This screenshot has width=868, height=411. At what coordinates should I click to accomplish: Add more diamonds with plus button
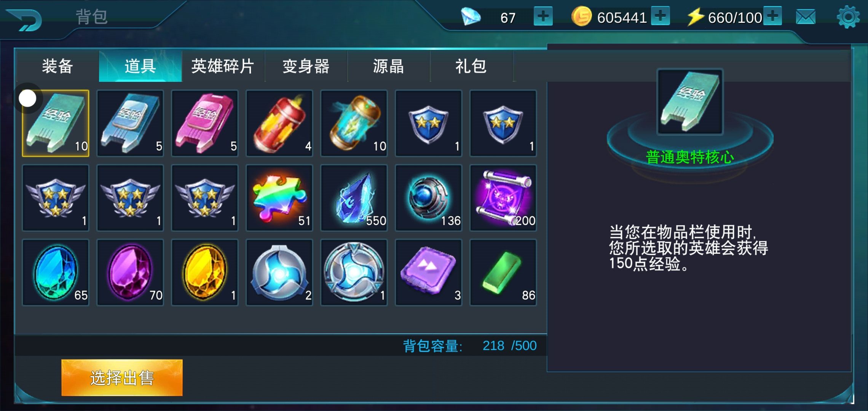coord(543,16)
